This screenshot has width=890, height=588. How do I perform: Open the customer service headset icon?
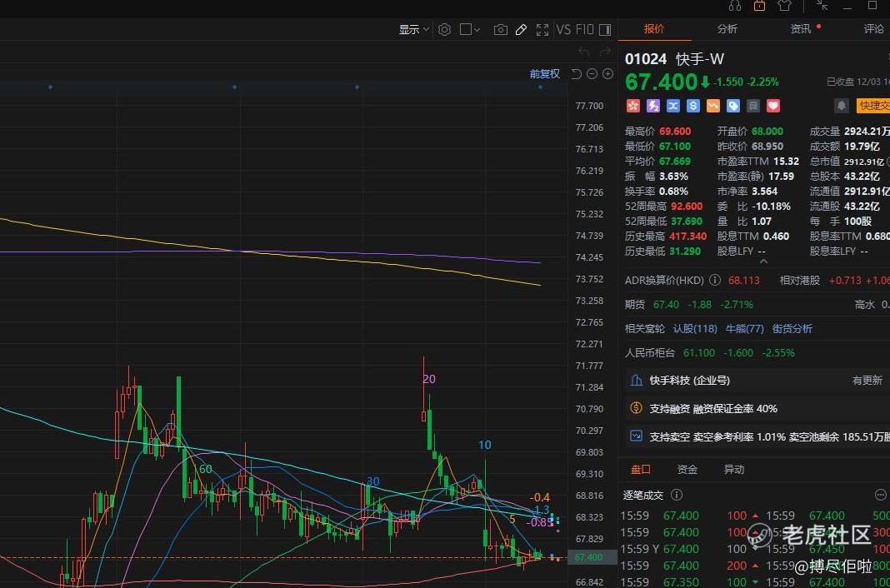point(734,6)
